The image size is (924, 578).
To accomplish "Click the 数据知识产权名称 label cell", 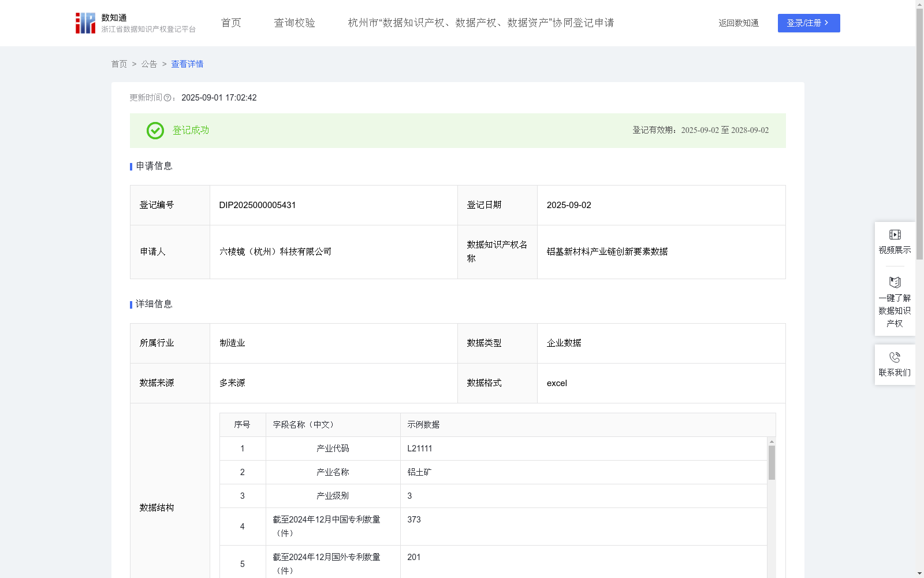I will (497, 252).
